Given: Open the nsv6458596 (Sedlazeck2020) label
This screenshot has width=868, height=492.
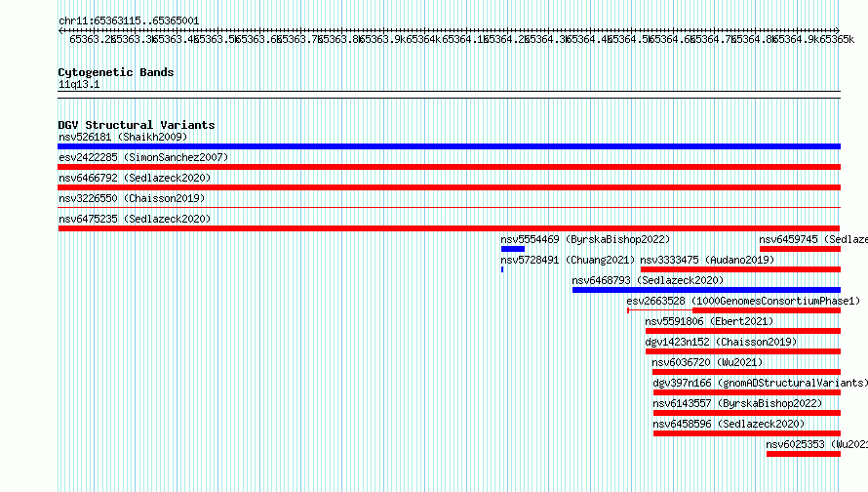Looking at the screenshot, I should [729, 424].
